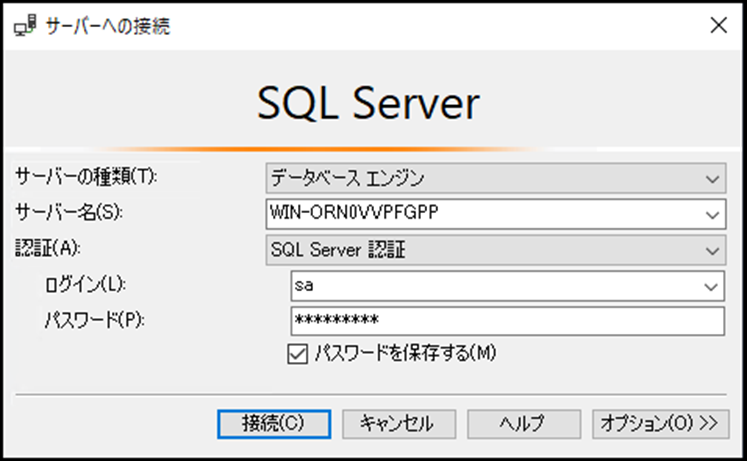Expand the サーバー名 dropdown arrow
The height and width of the screenshot is (461, 747).
712,215
